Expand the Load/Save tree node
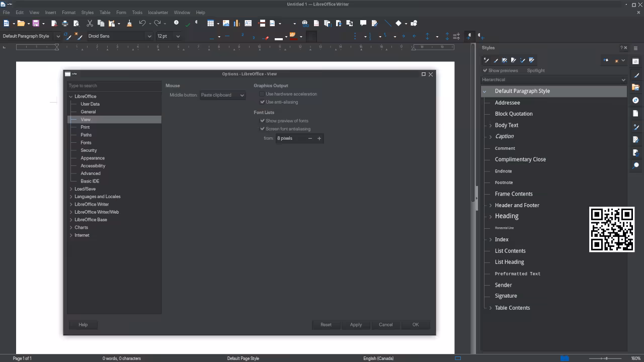The image size is (644, 362). pyautogui.click(x=70, y=189)
